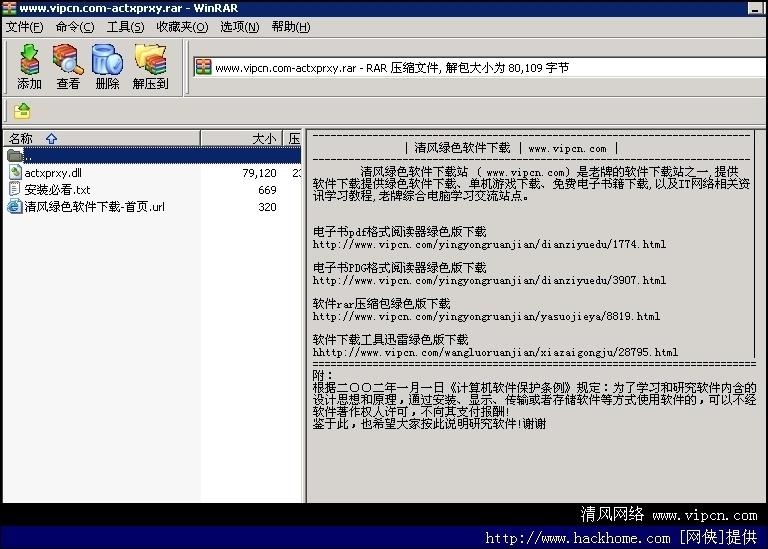Select the 安装必看.txt file
Screen dimensions: 768x549
point(57,190)
